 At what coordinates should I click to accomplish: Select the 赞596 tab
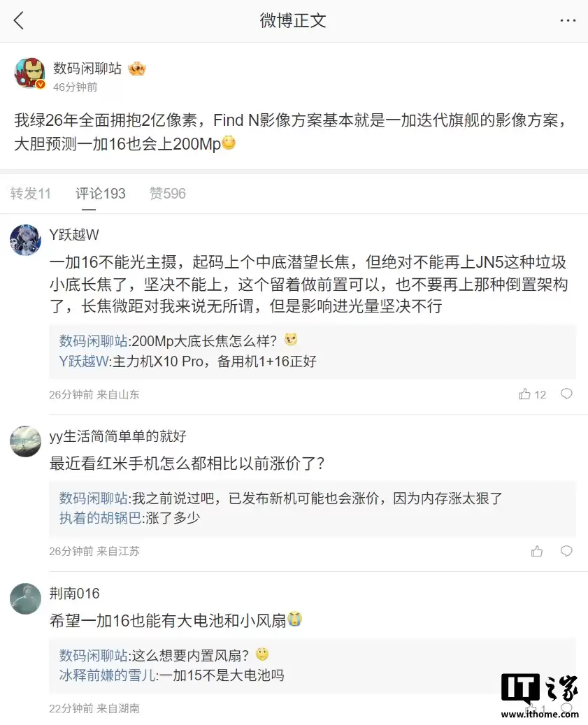click(x=167, y=194)
